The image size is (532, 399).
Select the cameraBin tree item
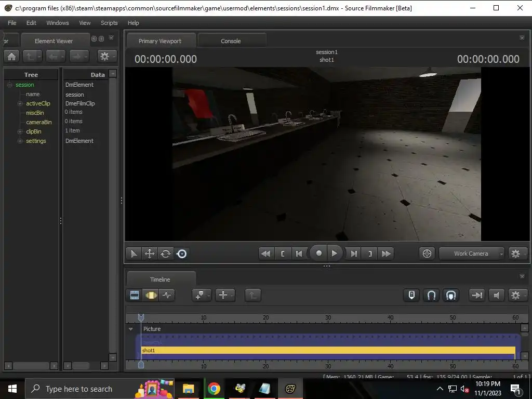pos(39,122)
